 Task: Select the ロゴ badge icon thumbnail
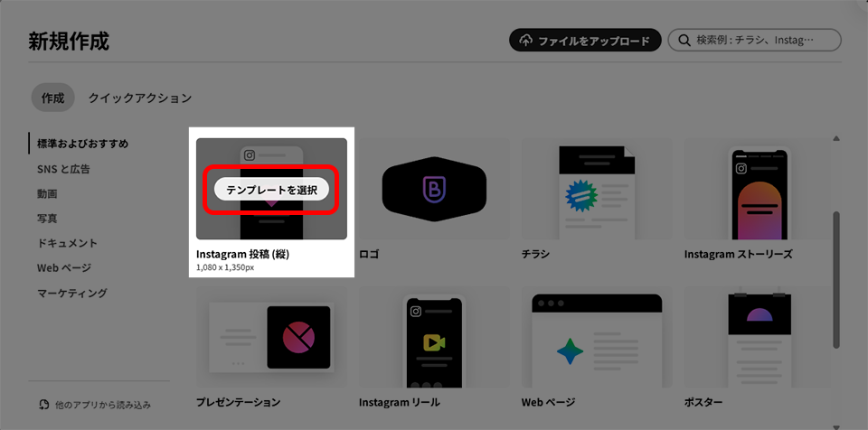[434, 189]
